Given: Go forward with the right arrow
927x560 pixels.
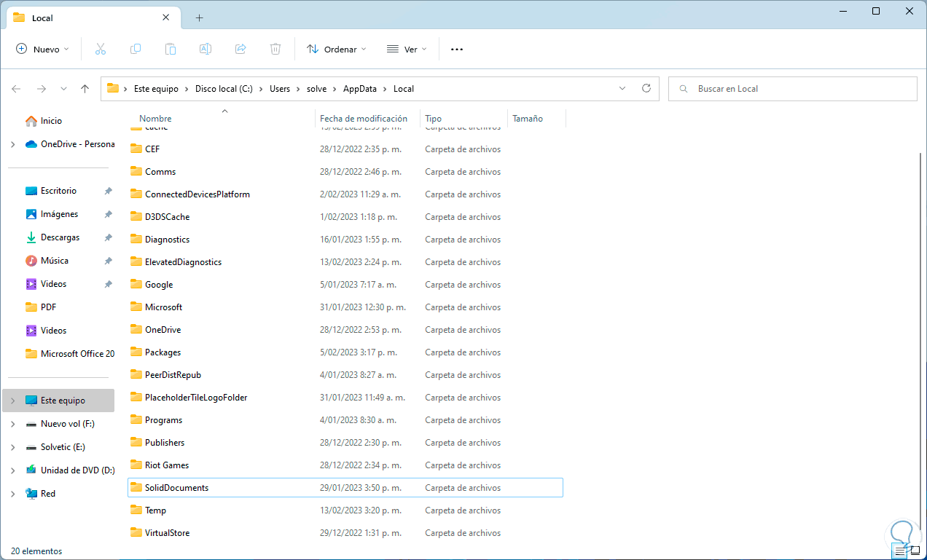Looking at the screenshot, I should tap(42, 88).
